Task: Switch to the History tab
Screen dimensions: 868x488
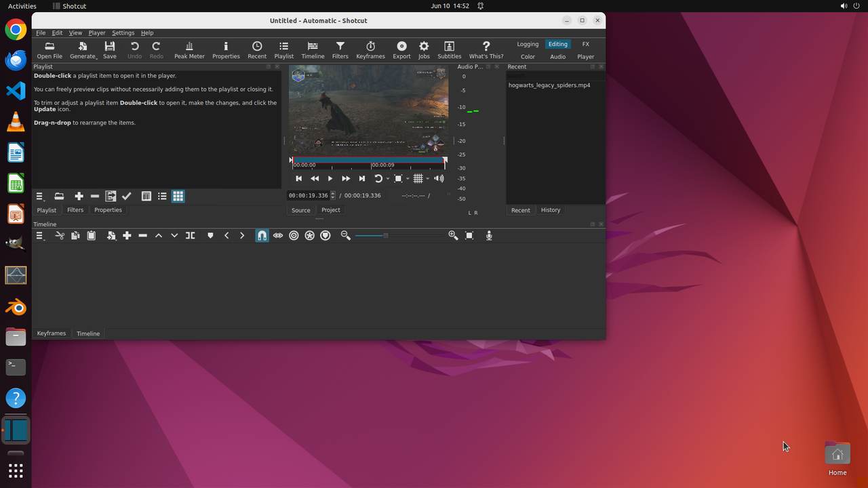Action: [x=551, y=210]
